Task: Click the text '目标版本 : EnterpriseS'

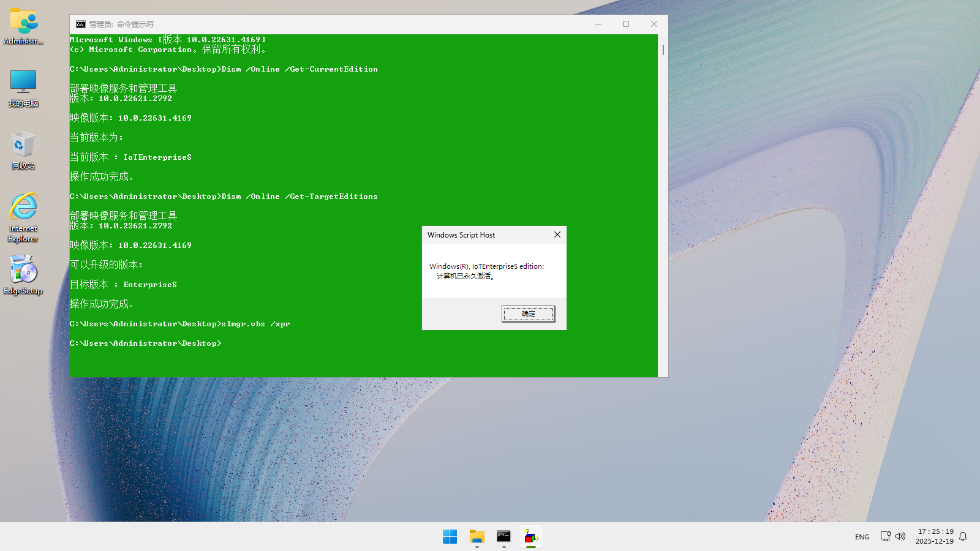Action: [123, 284]
